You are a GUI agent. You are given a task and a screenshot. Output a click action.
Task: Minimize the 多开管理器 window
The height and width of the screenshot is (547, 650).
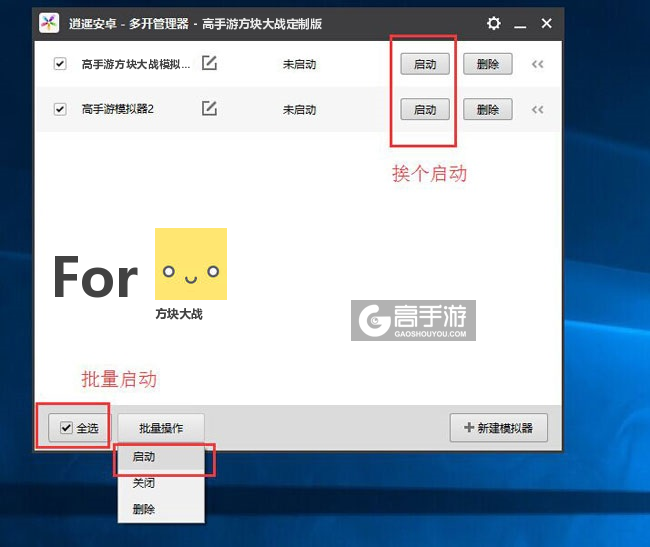(x=521, y=23)
